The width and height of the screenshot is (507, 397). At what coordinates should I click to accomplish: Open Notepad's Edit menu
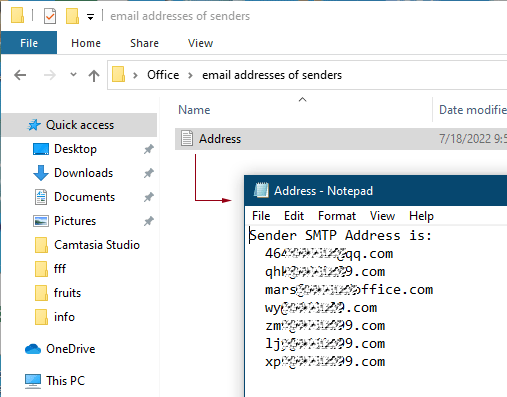pyautogui.click(x=294, y=216)
